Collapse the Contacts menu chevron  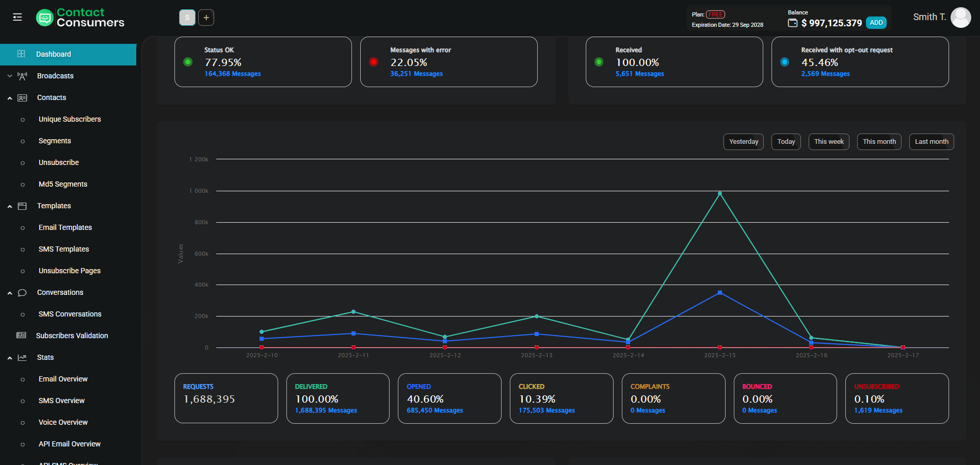10,97
